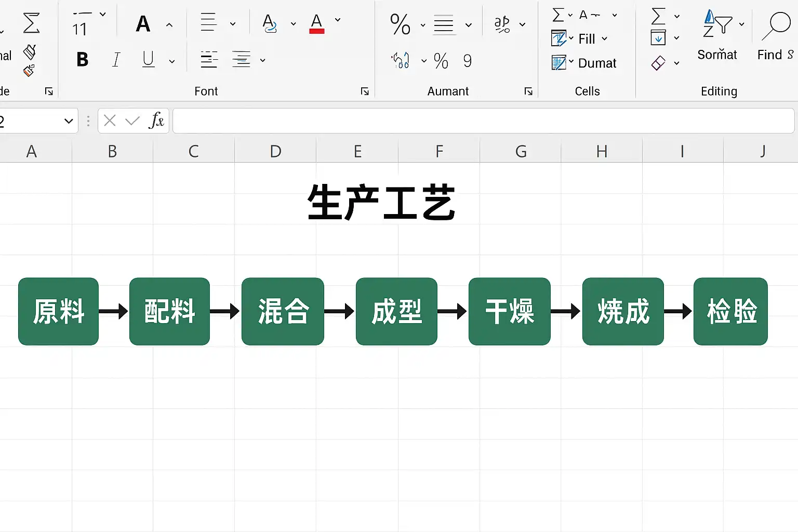Screen dimensions: 798x532
Task: Toggle Bold formatting button
Action: (x=82, y=60)
